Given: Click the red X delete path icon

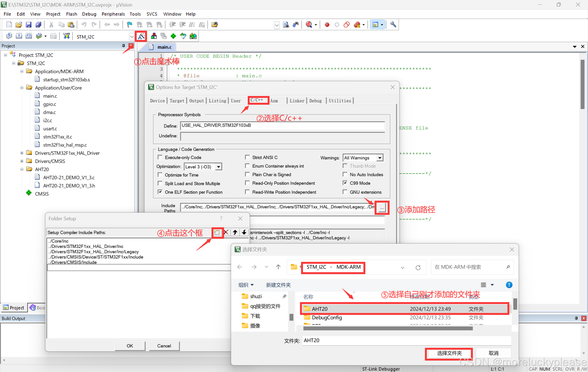Looking at the screenshot, I should pyautogui.click(x=226, y=232).
